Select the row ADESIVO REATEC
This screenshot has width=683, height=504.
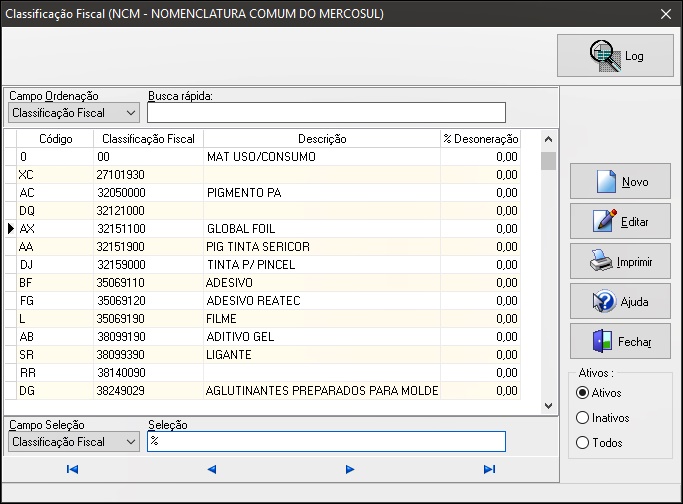click(263, 301)
